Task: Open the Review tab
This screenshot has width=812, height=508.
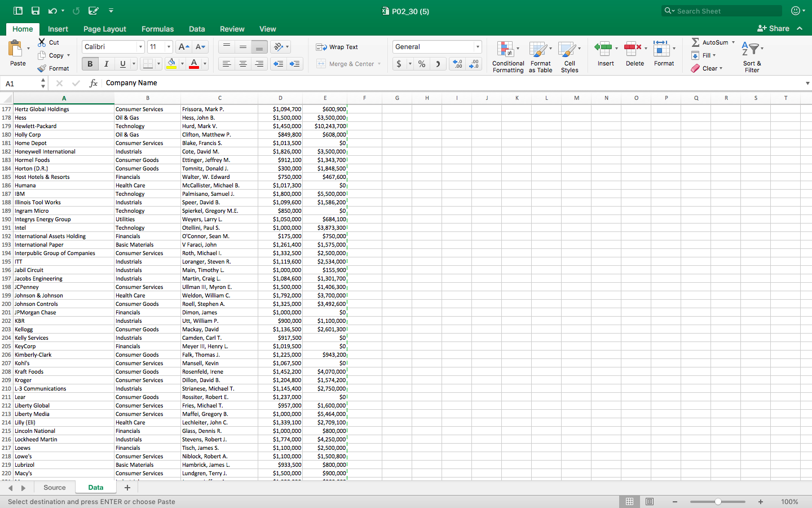Action: click(232, 29)
